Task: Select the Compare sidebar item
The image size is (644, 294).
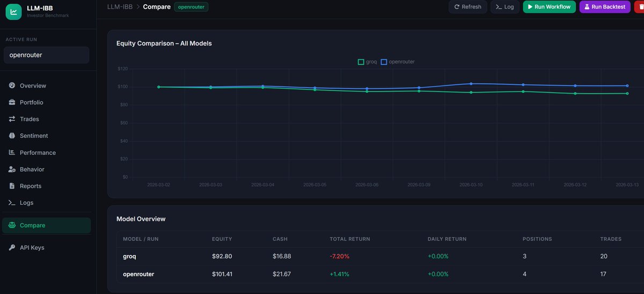Action: click(47, 225)
